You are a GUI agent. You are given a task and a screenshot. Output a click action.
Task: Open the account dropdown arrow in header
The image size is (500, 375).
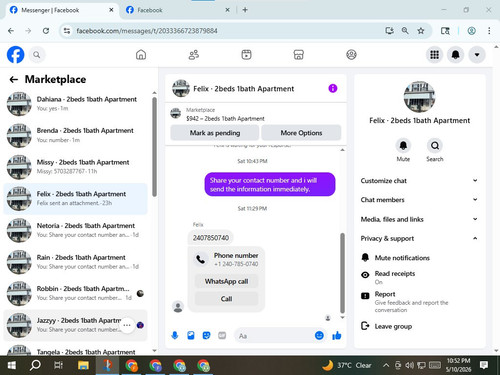[x=477, y=55]
